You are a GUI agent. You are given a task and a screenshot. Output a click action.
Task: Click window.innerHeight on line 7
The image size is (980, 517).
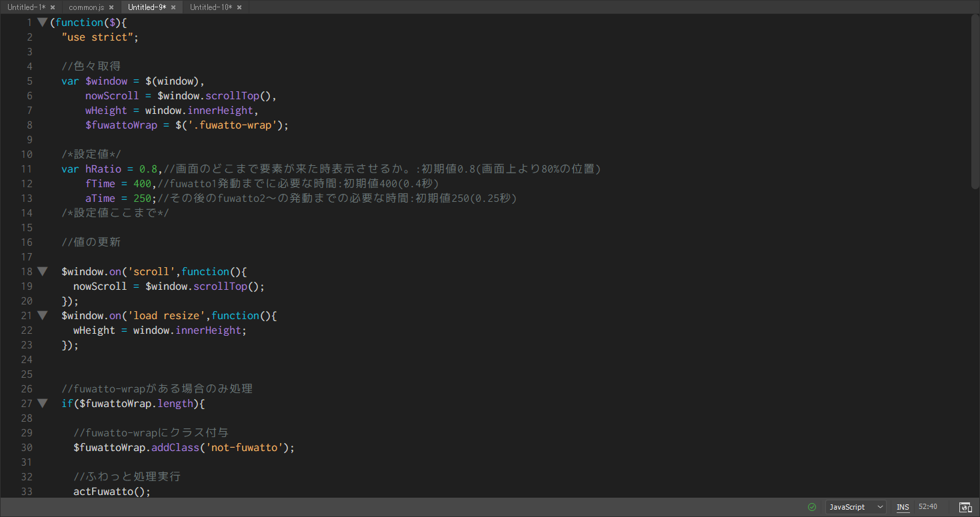(199, 110)
